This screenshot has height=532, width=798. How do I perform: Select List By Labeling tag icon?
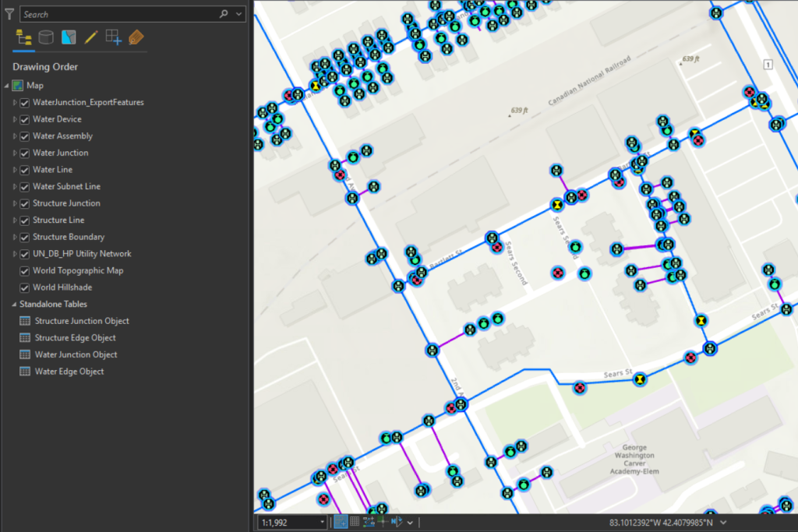point(136,37)
